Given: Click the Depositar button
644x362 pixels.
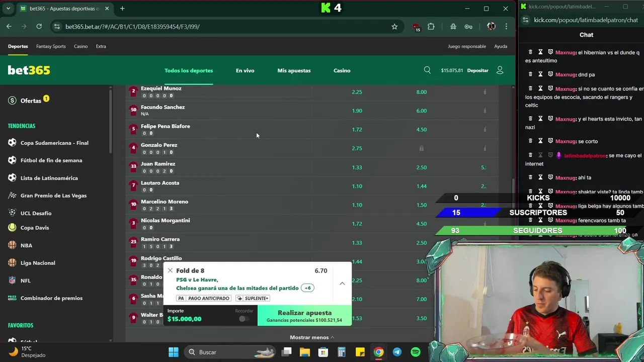Looking at the screenshot, I should [x=477, y=70].
